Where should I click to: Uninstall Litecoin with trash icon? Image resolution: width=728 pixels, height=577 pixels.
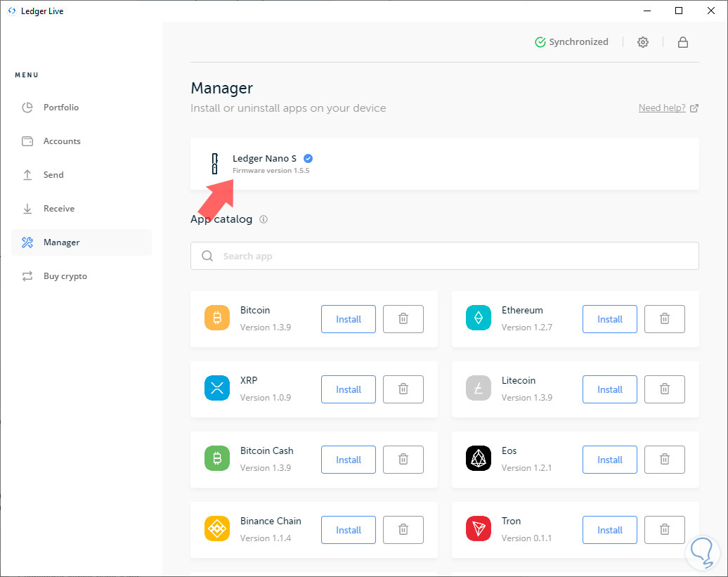point(664,389)
